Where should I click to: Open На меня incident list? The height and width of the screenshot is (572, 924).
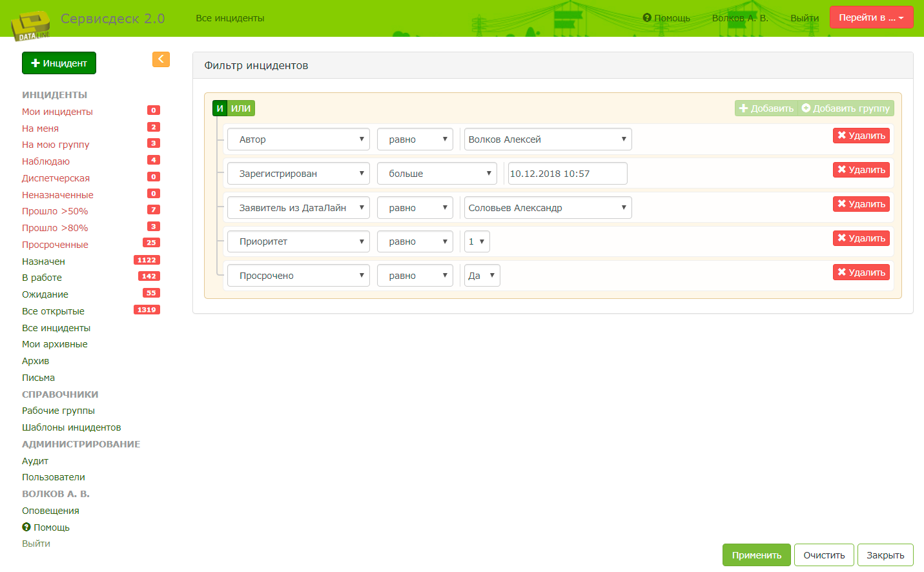pos(40,128)
